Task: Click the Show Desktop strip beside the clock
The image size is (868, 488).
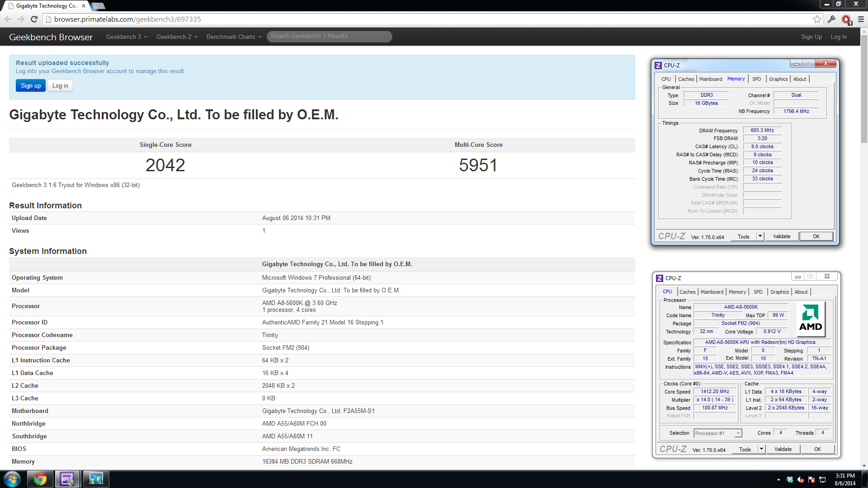Action: 864,479
